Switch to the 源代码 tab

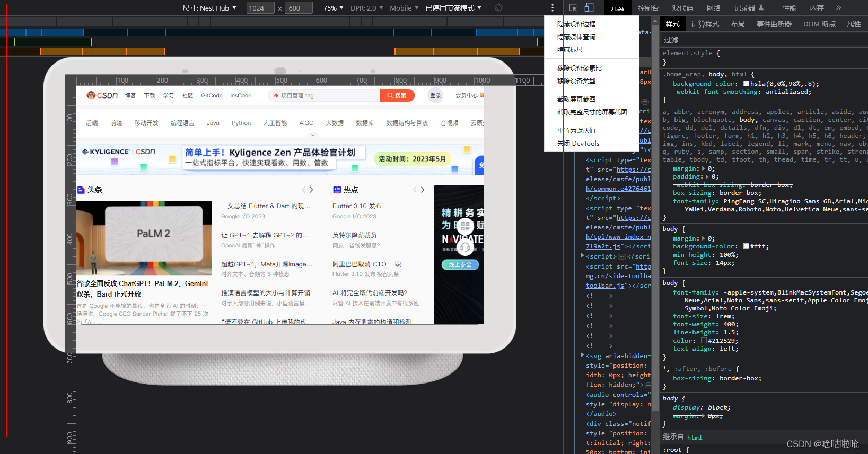point(682,8)
